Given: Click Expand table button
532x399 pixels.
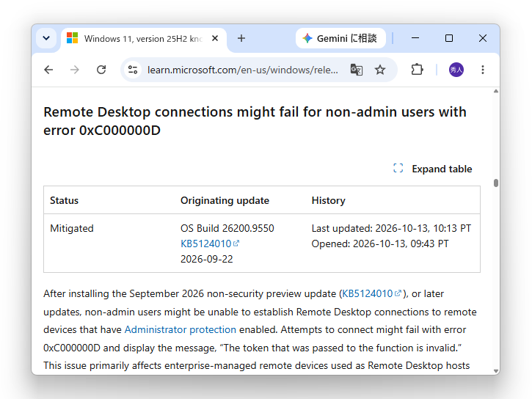Looking at the screenshot, I should click(433, 169).
